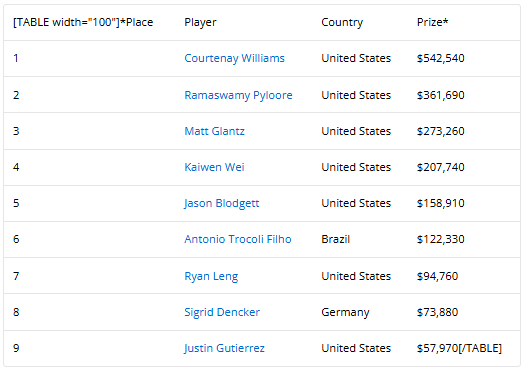Open Justin Gutierrez player link
The width and height of the screenshot is (530, 371).
(x=224, y=348)
